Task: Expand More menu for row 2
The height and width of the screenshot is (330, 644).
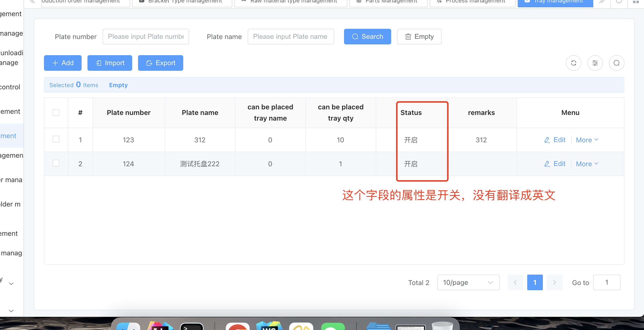Action: tap(587, 164)
